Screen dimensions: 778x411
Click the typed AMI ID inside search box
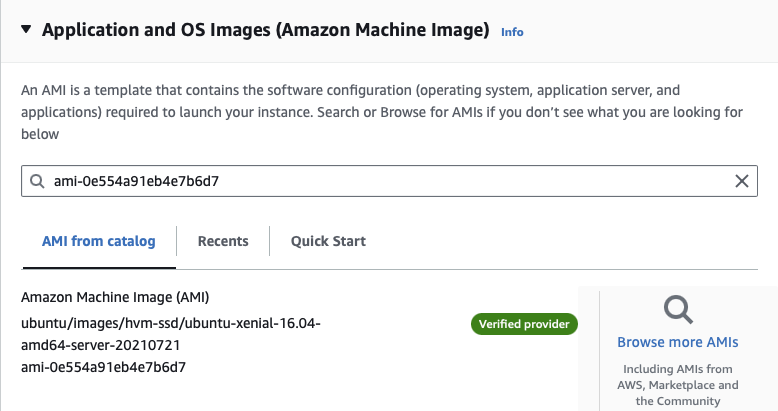pos(136,181)
